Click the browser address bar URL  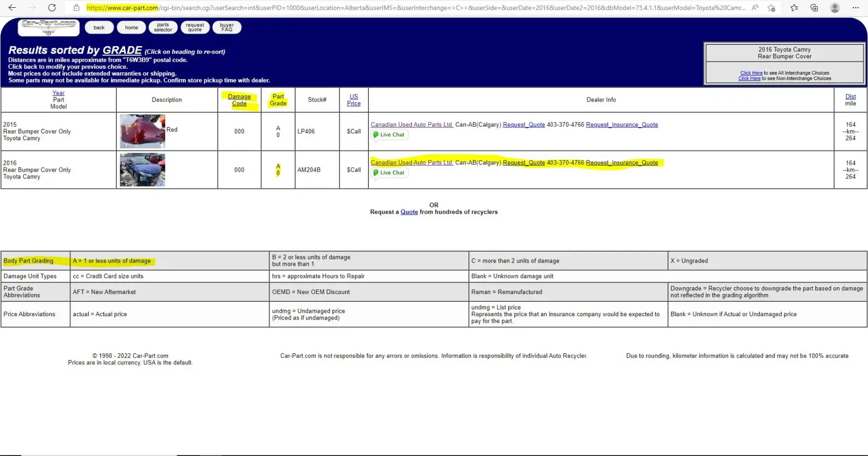tap(416, 8)
